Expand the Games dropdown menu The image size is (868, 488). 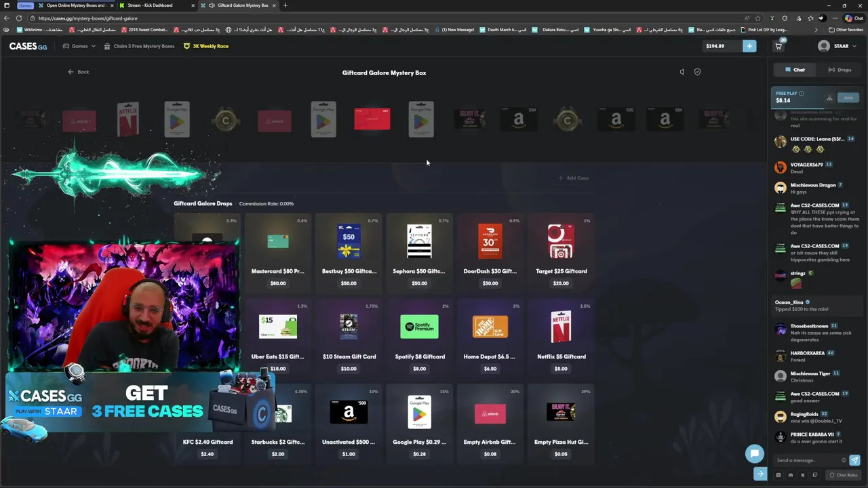[79, 46]
